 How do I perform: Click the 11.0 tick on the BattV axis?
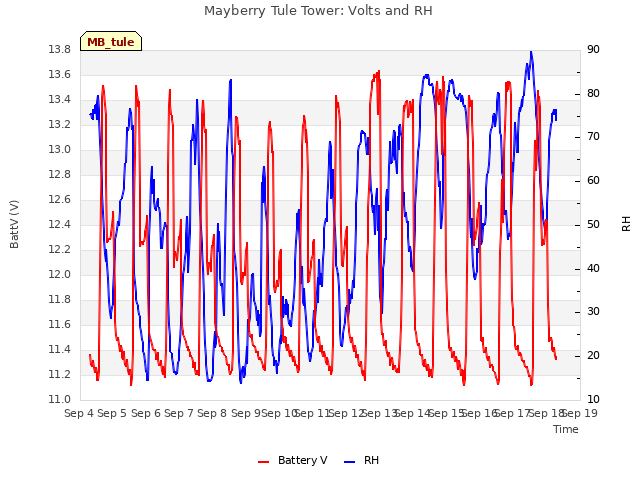(x=60, y=400)
